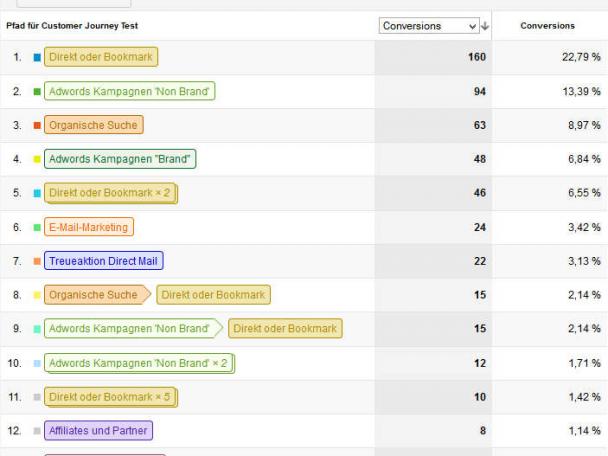
Task: Select the 'Direkt oder Bookmark' path label
Action: [x=100, y=57]
